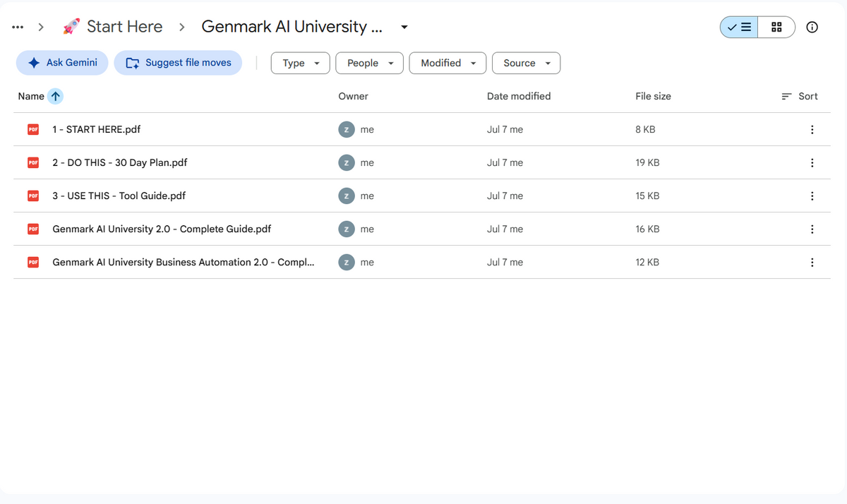Click 8 KB file size value

pos(645,130)
